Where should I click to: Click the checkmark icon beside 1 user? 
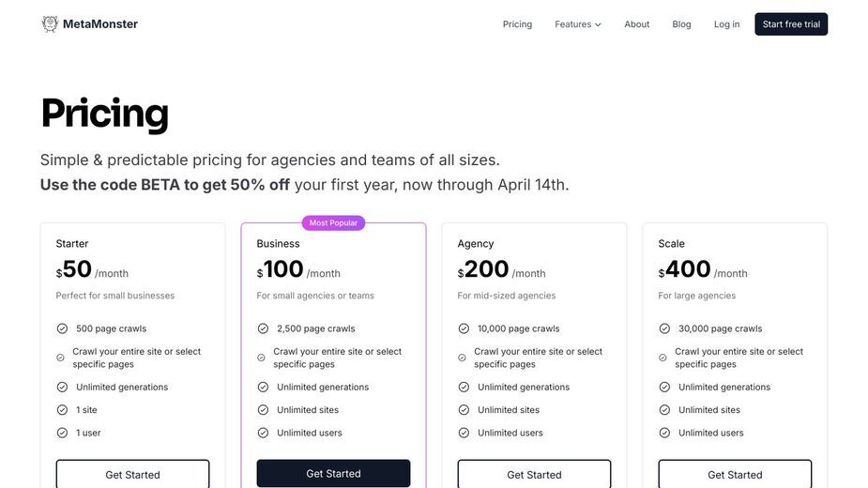tap(62, 433)
